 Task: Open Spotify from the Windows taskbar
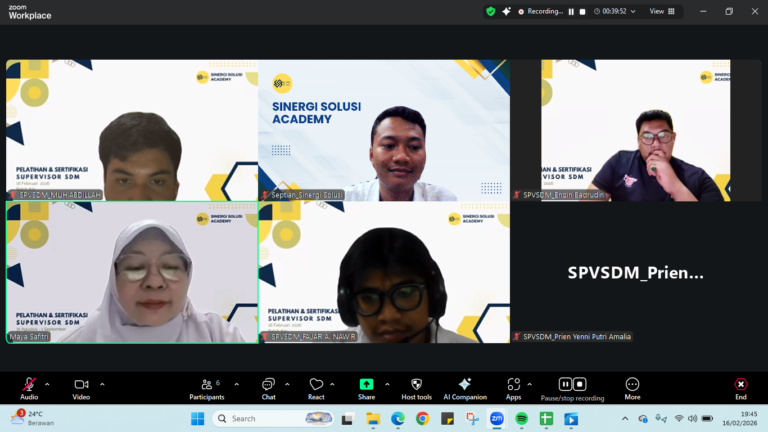pos(522,419)
